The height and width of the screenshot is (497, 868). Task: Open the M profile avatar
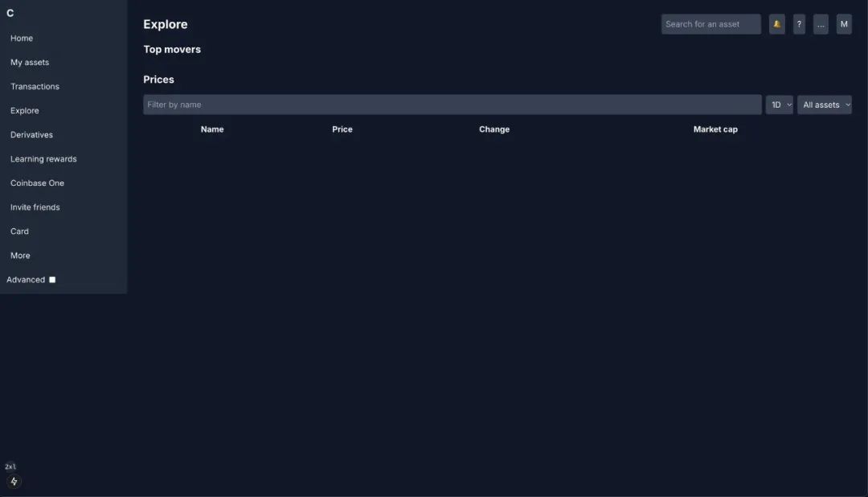pyautogui.click(x=844, y=24)
